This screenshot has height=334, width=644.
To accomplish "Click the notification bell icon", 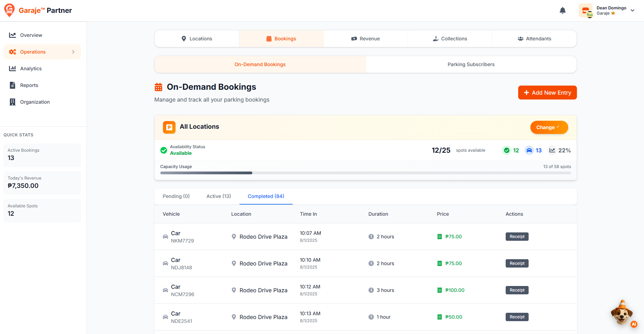I will pyautogui.click(x=562, y=10).
